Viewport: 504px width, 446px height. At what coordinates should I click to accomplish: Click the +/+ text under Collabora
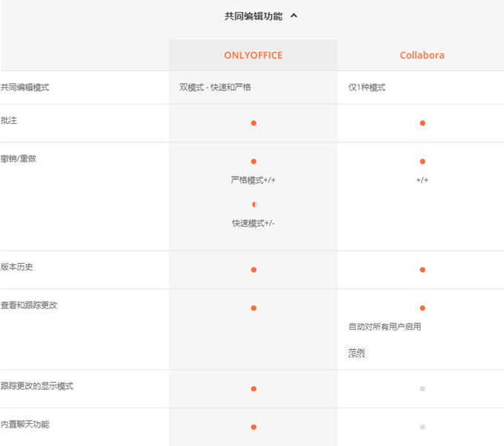pyautogui.click(x=422, y=180)
